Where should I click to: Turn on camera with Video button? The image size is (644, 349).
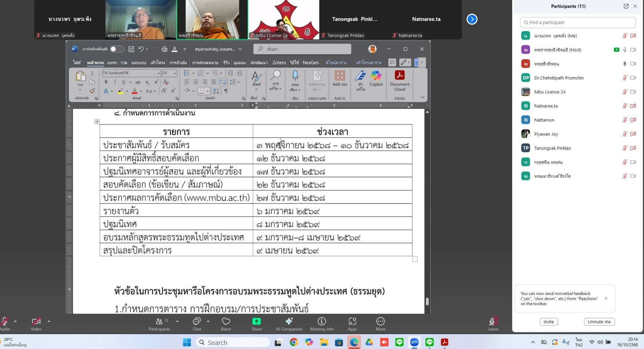tap(36, 323)
